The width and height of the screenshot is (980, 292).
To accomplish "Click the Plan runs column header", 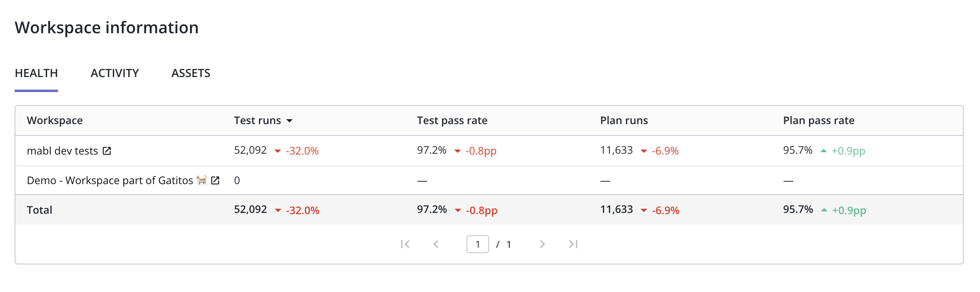I will 624,120.
